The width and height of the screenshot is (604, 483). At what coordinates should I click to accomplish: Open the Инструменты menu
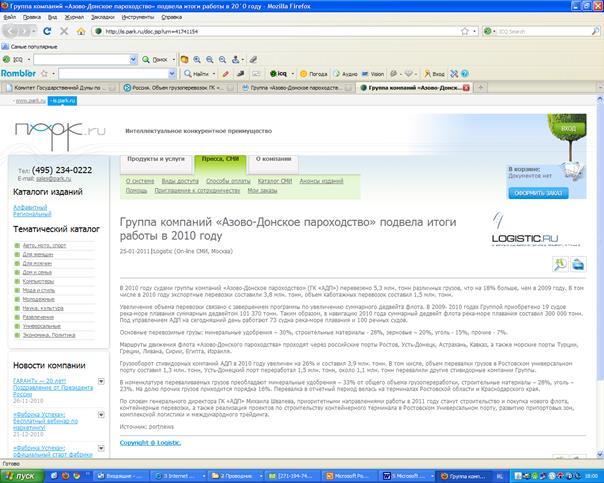pyautogui.click(x=138, y=17)
